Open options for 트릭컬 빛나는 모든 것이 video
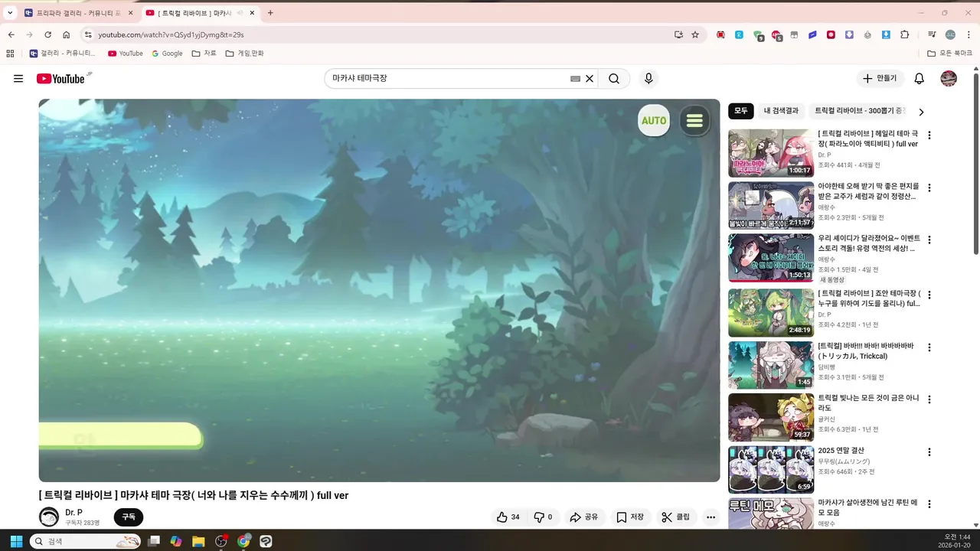Viewport: 980px width, 551px height. click(929, 399)
